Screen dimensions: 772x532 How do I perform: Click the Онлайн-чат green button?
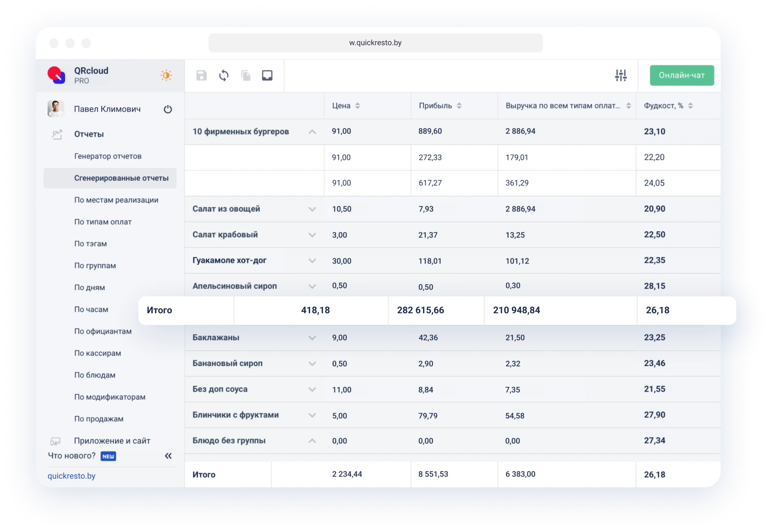tap(681, 75)
